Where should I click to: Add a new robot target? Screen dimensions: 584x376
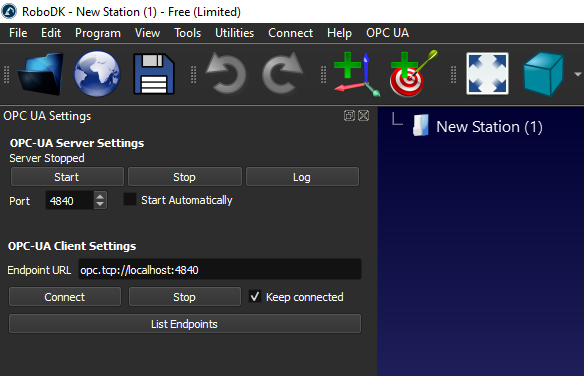click(413, 74)
